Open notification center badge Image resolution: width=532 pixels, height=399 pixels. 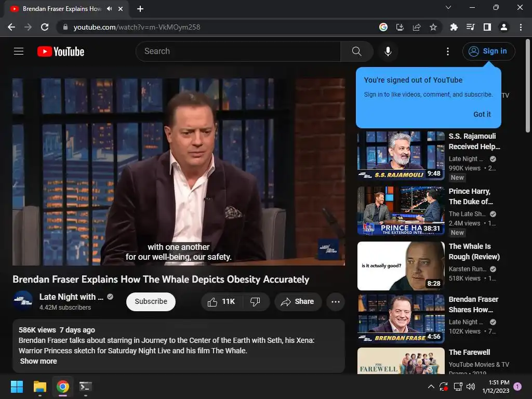(517, 386)
